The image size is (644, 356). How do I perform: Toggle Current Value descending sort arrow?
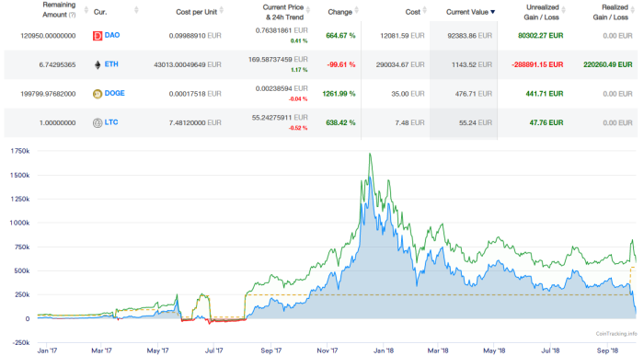493,12
